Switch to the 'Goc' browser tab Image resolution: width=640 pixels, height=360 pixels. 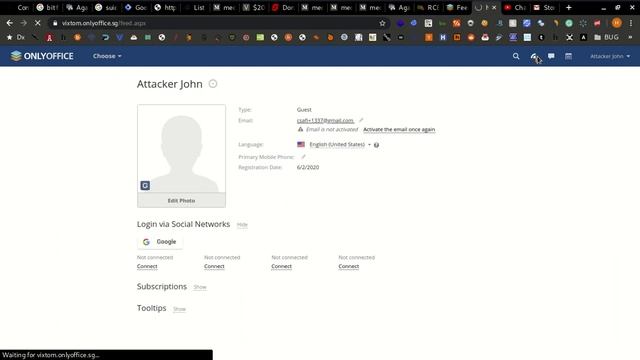pyautogui.click(x=136, y=7)
